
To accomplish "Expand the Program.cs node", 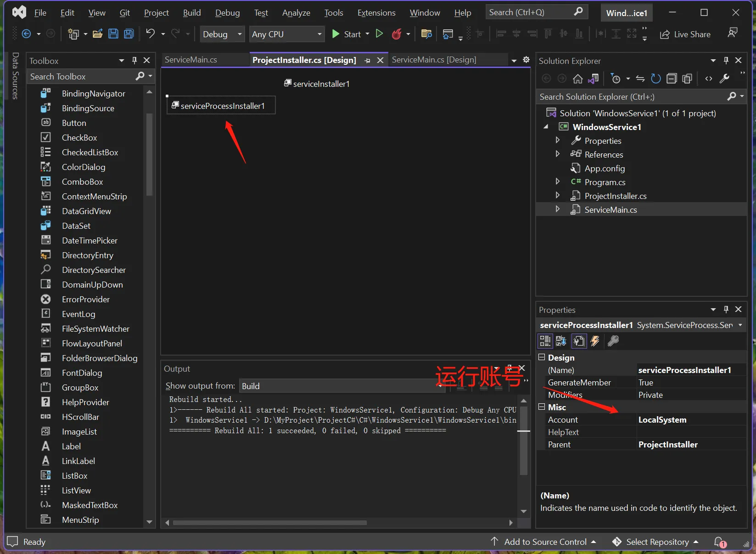I will (558, 181).
